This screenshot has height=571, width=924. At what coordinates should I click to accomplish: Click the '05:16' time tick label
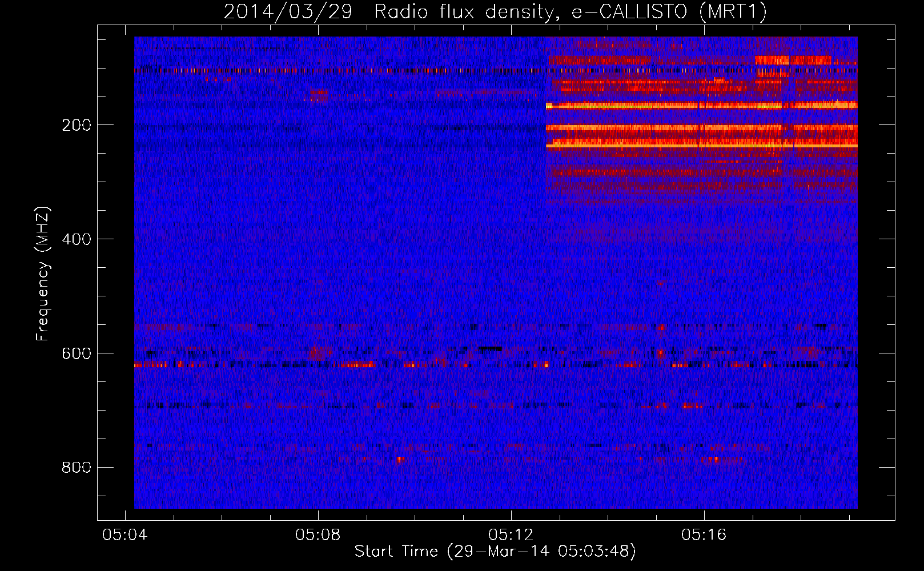(x=704, y=534)
